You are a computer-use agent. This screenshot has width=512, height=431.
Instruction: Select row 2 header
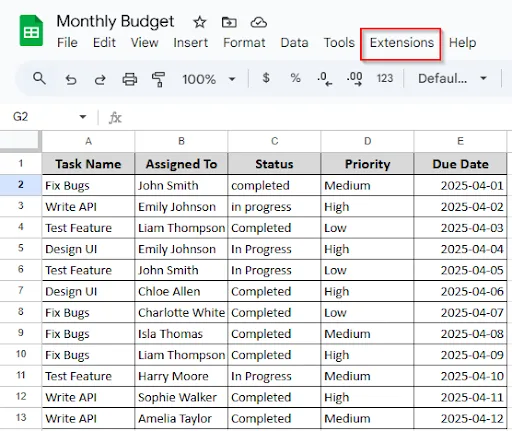[21, 185]
